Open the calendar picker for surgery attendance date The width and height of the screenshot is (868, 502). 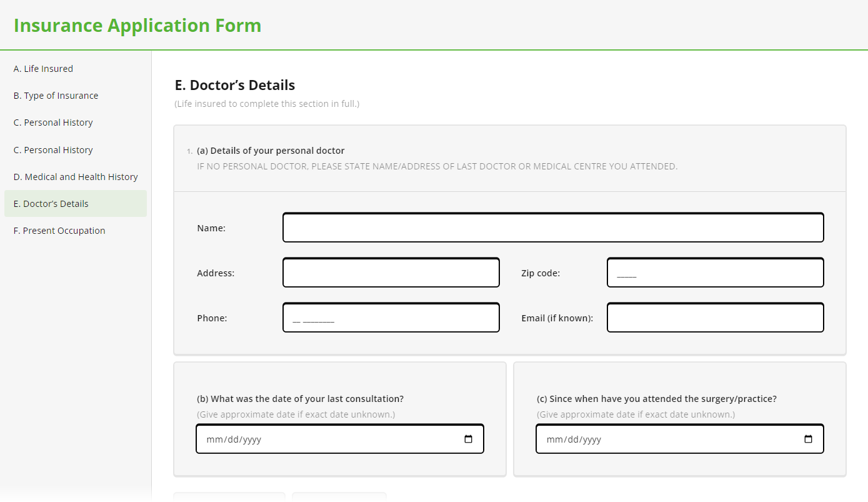808,438
